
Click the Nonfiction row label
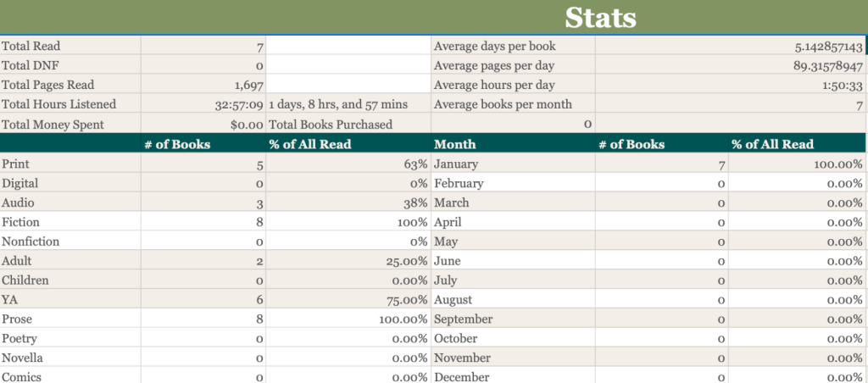point(31,241)
